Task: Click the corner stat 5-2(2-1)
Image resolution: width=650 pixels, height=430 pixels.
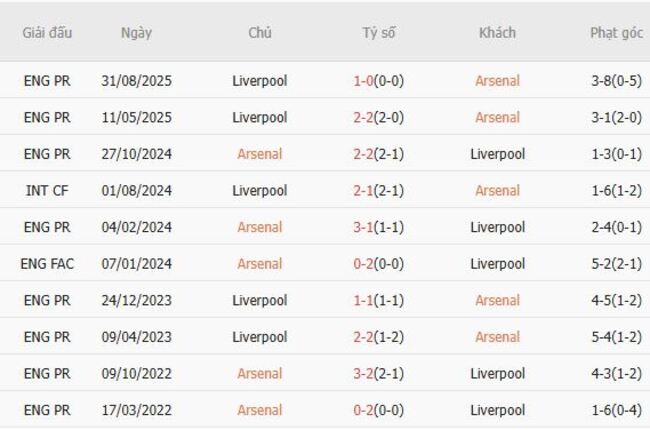Action: 616,264
